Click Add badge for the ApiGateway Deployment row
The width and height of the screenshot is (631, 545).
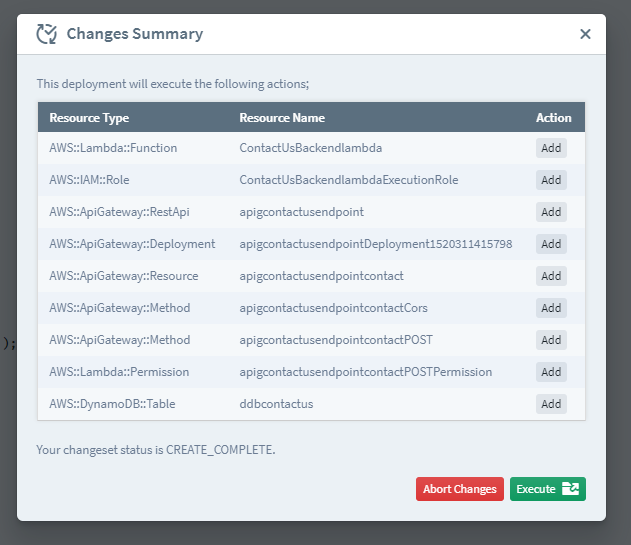tap(551, 244)
